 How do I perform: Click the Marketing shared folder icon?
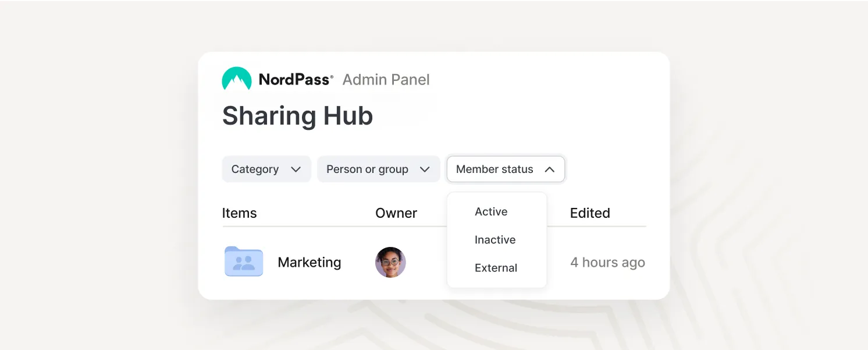click(x=244, y=262)
